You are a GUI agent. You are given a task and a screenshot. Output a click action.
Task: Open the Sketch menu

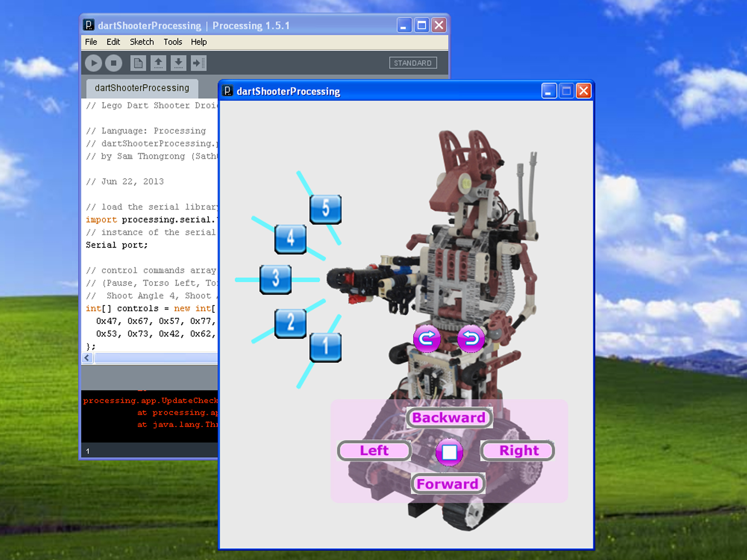click(x=142, y=42)
